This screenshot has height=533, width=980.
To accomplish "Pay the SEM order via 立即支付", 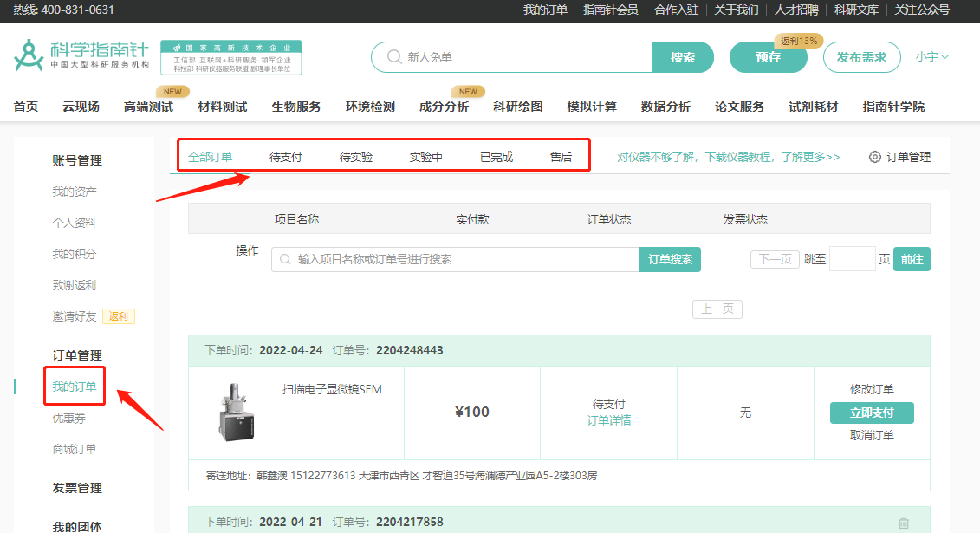I will pyautogui.click(x=872, y=413).
